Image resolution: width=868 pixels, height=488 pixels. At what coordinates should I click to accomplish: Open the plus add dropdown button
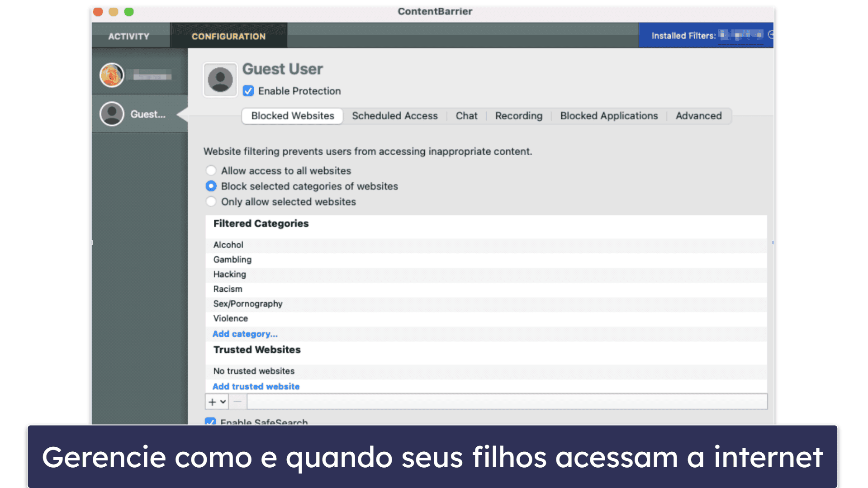coord(217,402)
